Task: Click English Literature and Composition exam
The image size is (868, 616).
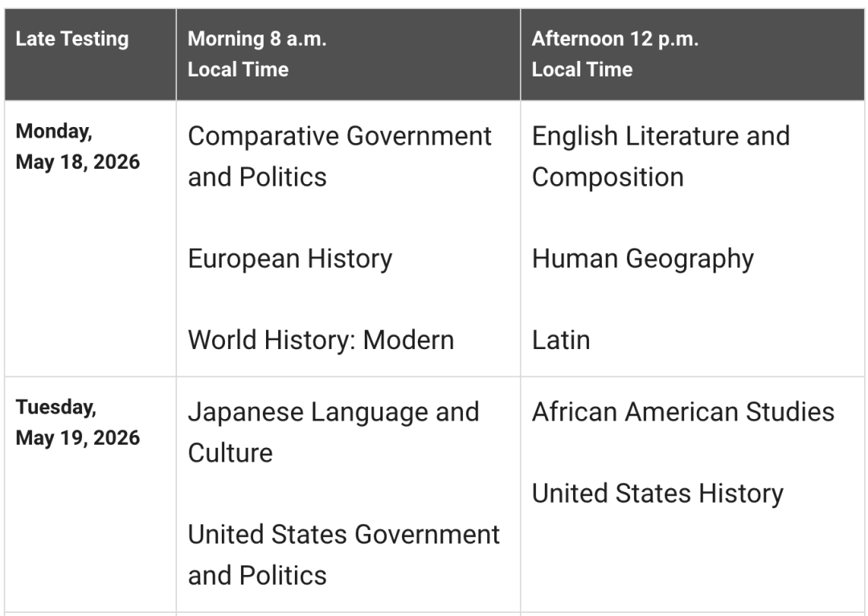Action: tap(661, 157)
